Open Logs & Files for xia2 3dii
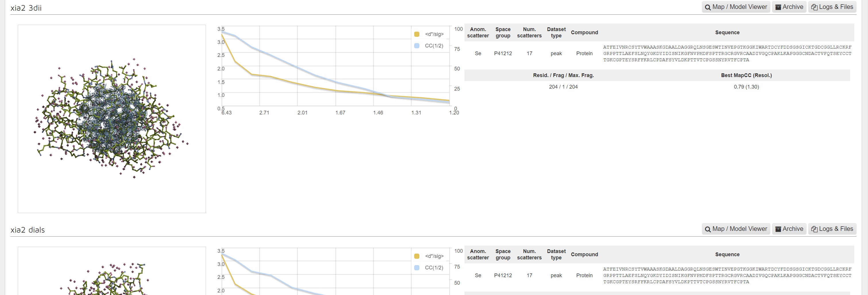Viewport: 868px width, 295px height. [x=832, y=7]
